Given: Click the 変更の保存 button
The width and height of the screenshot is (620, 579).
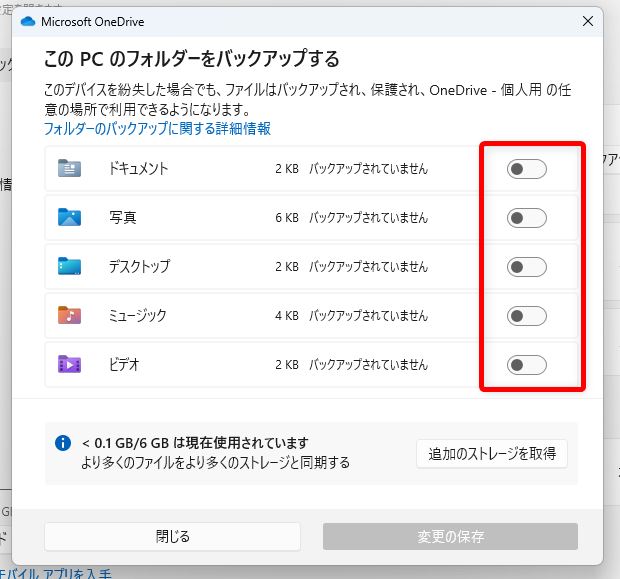Looking at the screenshot, I should [450, 536].
